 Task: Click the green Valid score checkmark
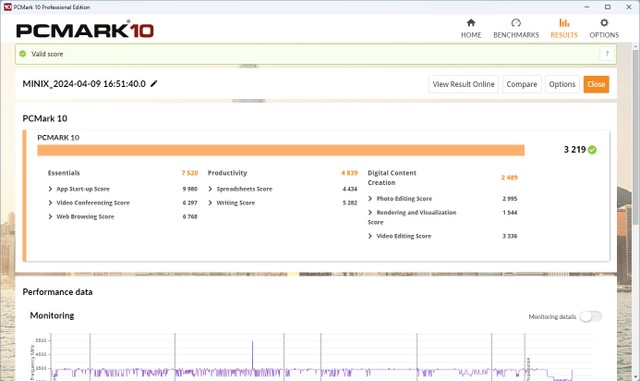23,53
